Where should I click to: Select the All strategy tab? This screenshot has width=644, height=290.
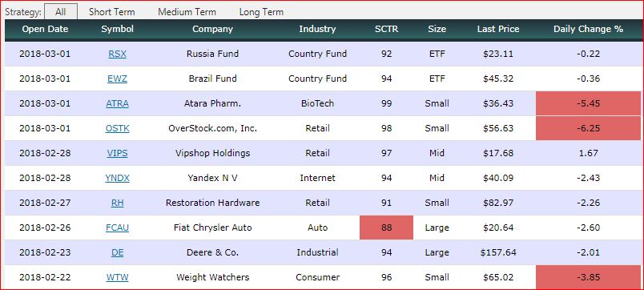60,12
